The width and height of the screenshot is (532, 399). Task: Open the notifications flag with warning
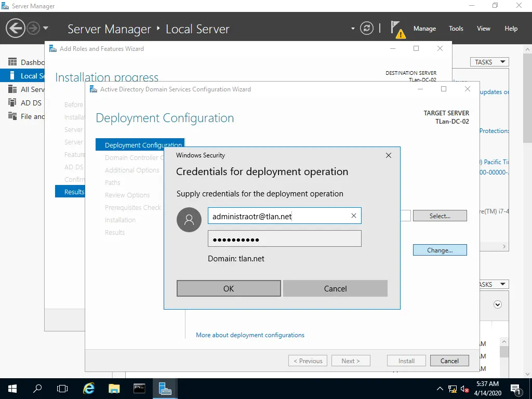click(397, 29)
